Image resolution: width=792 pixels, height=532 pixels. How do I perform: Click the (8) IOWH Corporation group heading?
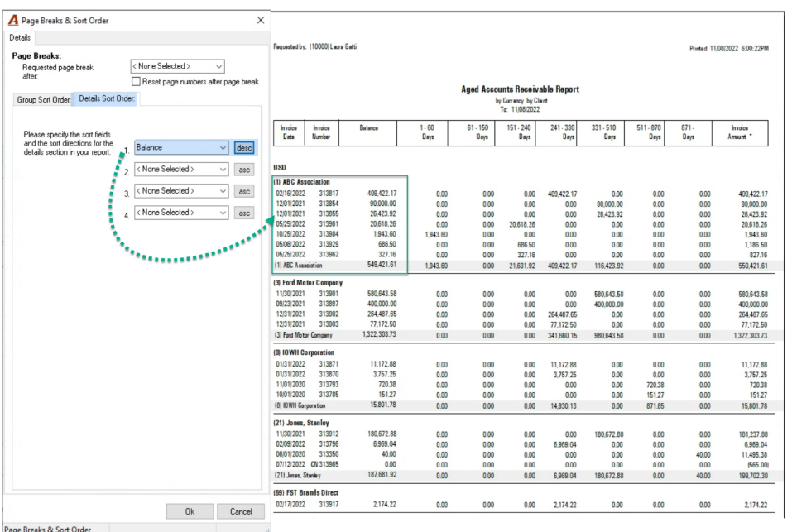pyautogui.click(x=304, y=352)
